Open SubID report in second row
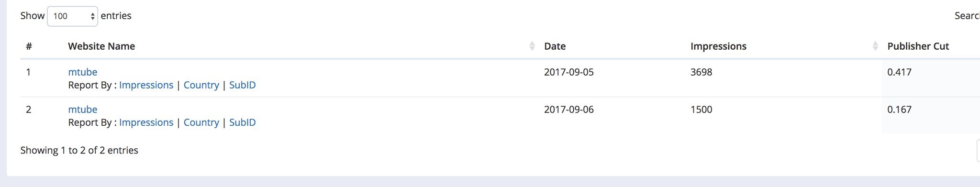This screenshot has height=187, width=980. click(243, 122)
